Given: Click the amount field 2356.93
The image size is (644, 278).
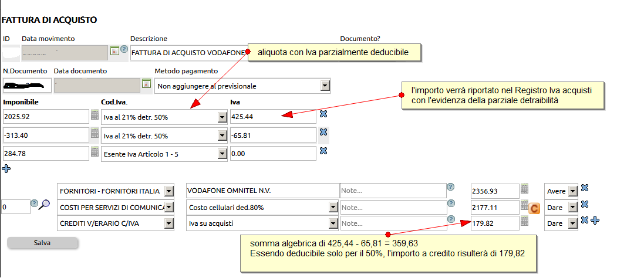Looking at the screenshot, I should [495, 191].
